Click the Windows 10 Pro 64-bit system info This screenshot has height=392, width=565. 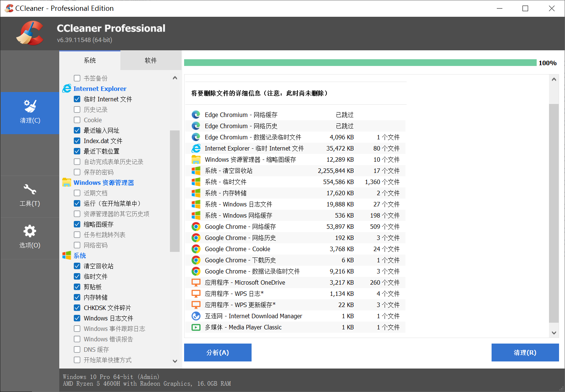click(111, 377)
